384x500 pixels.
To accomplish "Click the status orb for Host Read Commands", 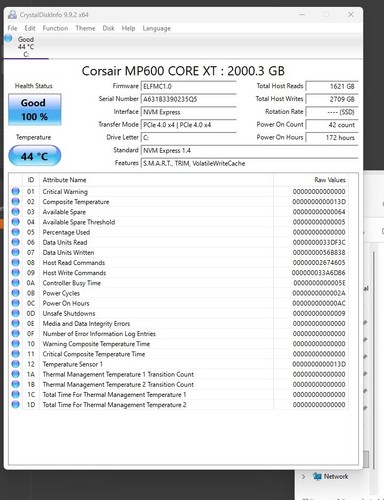I will coord(15,262).
